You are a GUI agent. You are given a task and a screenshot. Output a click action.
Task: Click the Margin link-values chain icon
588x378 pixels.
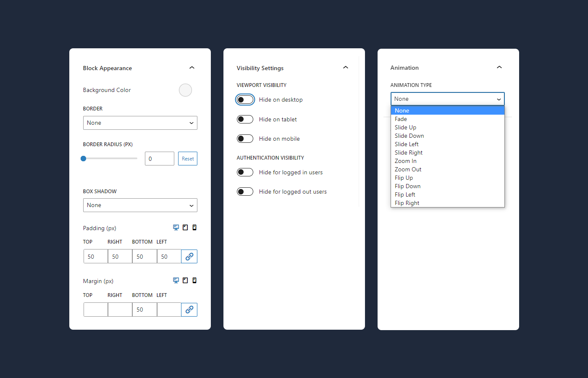(x=189, y=310)
